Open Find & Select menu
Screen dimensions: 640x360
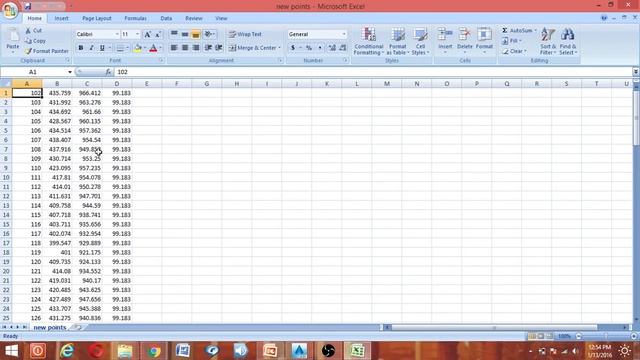coord(568,41)
